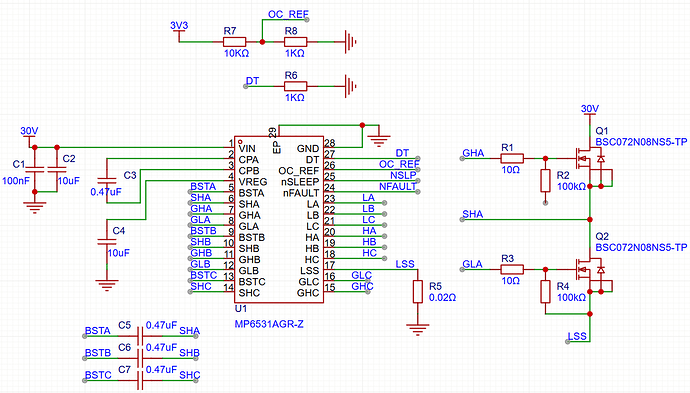690x393 pixels.
Task: Click the GHA net label left of R1
Action: 473,153
